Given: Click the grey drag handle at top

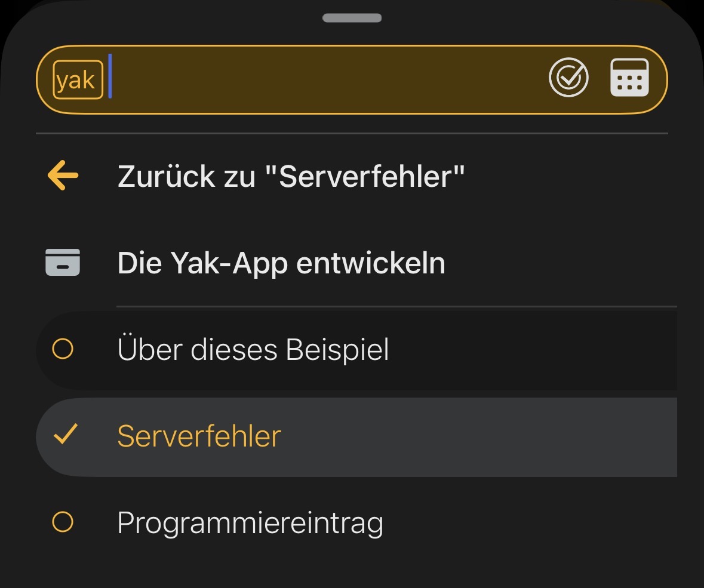Looking at the screenshot, I should (x=352, y=18).
